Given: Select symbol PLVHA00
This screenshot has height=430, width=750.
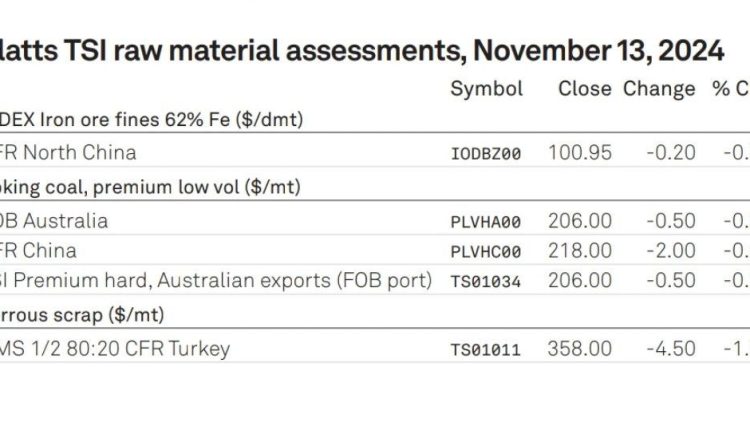Looking at the screenshot, I should [485, 222].
